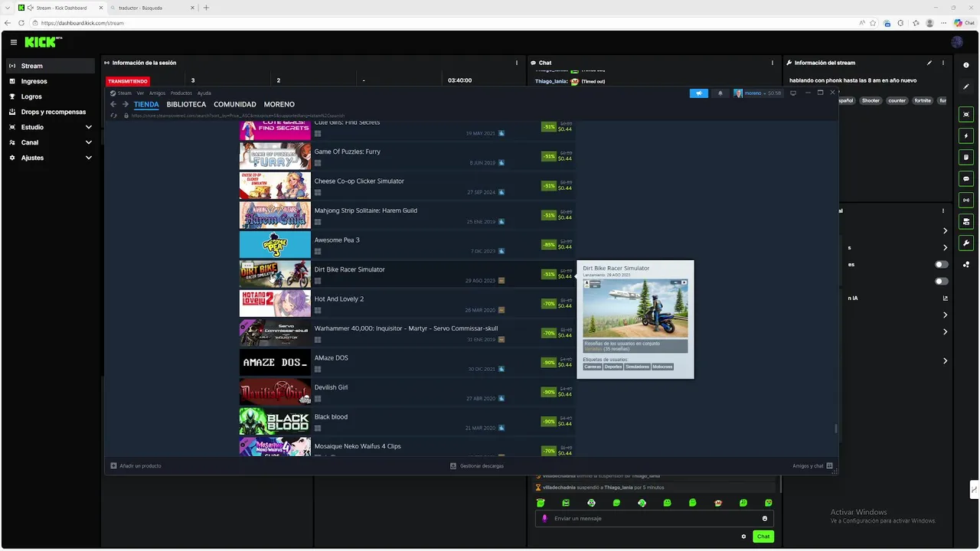Click the screen-capture icon in right rail
This screenshot has height=551, width=980.
click(966, 114)
